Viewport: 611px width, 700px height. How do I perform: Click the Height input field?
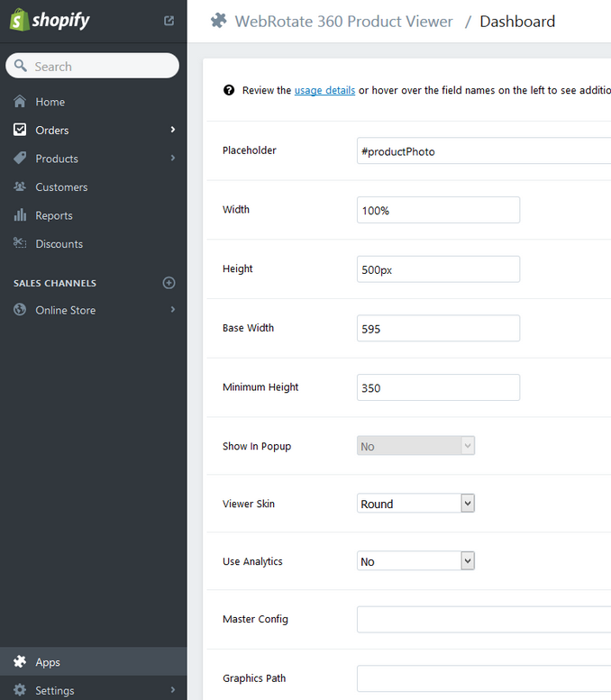click(x=438, y=269)
